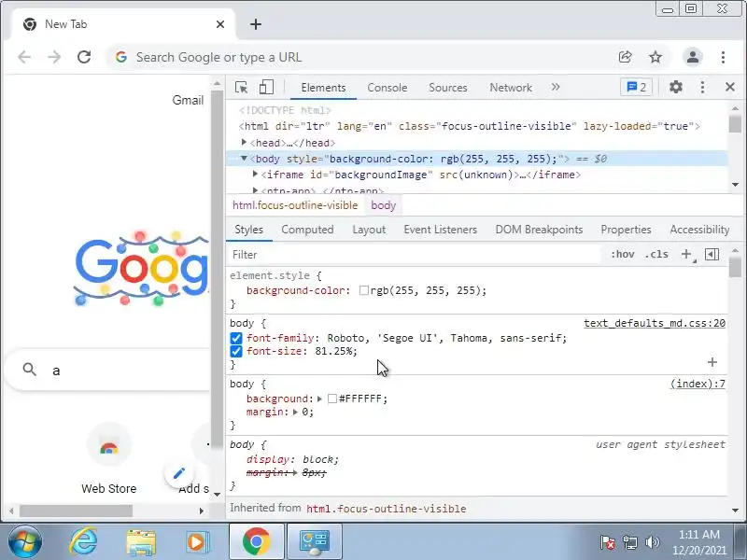Open the 2 issues message badge
Screen dimensions: 747x560
point(637,87)
